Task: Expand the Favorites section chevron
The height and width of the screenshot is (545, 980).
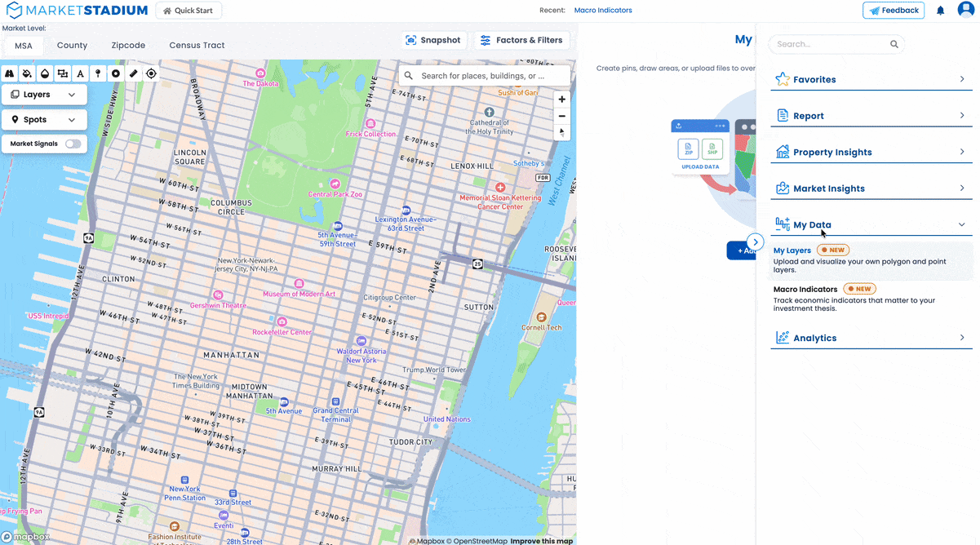Action: point(962,79)
